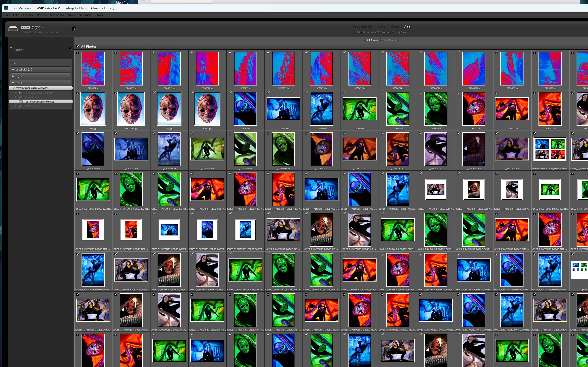Uncheck the checkbox for _37A0862.jpg

click(78, 53)
